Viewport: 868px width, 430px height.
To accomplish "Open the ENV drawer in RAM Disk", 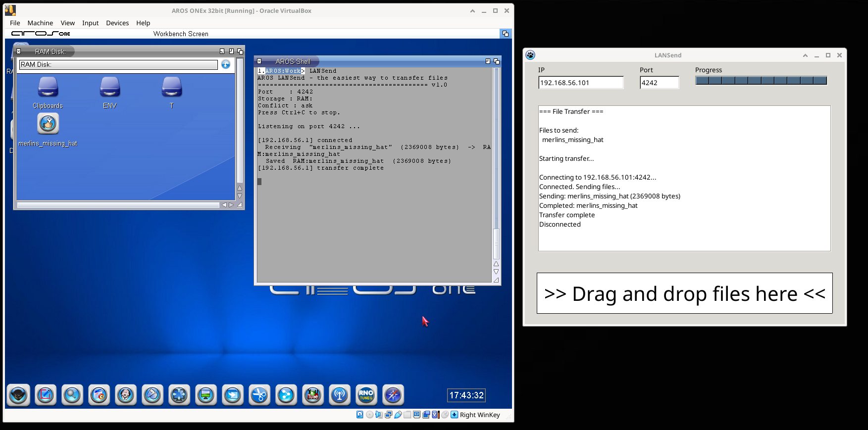I will click(x=110, y=88).
